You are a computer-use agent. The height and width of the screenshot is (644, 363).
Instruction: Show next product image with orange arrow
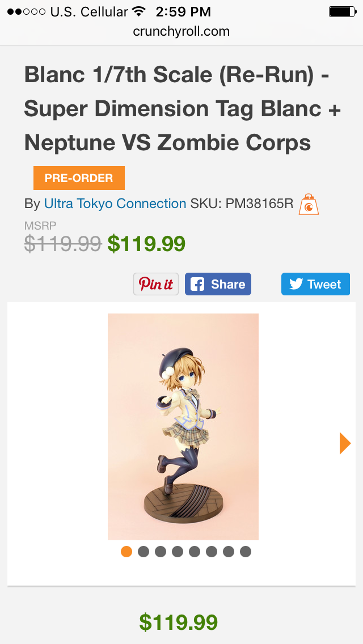coord(345,443)
